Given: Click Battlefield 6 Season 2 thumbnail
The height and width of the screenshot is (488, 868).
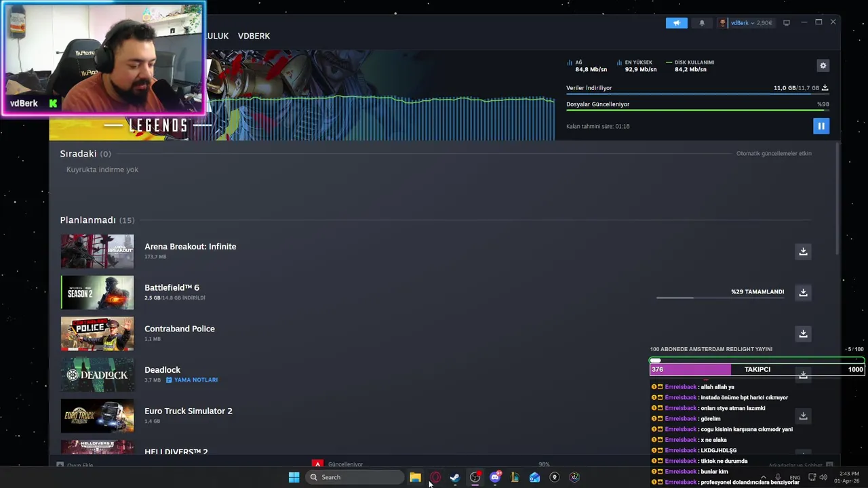Looking at the screenshot, I should tap(98, 293).
